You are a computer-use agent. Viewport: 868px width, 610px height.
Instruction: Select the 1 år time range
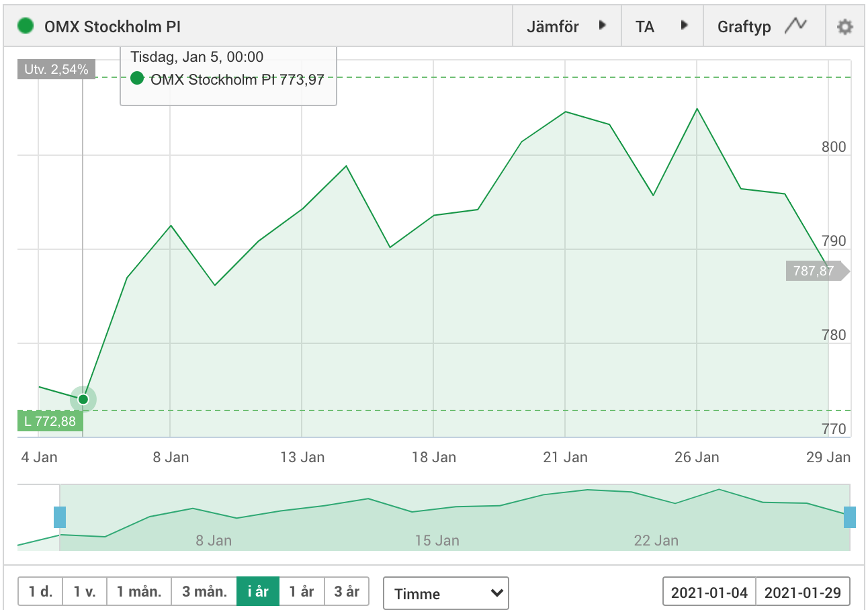[302, 592]
